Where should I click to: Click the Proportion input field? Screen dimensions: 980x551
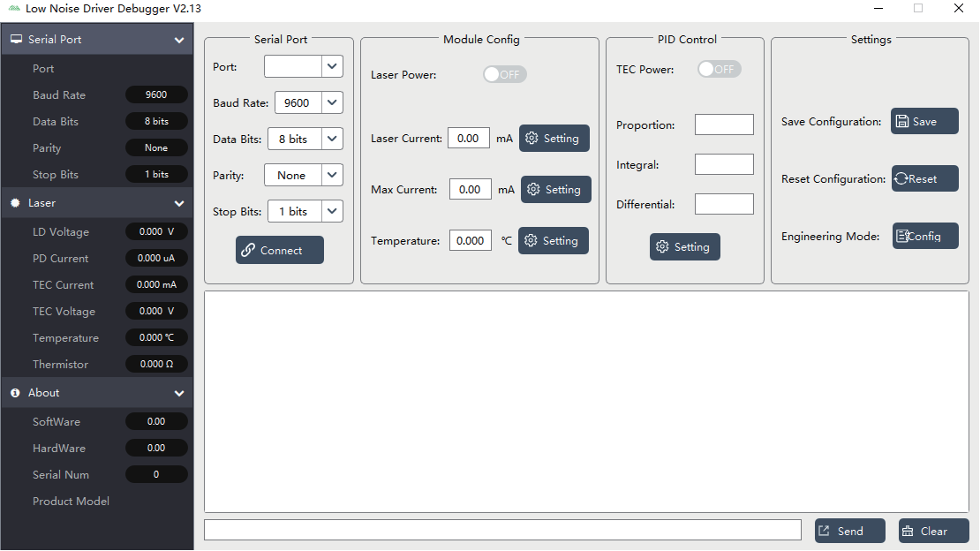(724, 125)
